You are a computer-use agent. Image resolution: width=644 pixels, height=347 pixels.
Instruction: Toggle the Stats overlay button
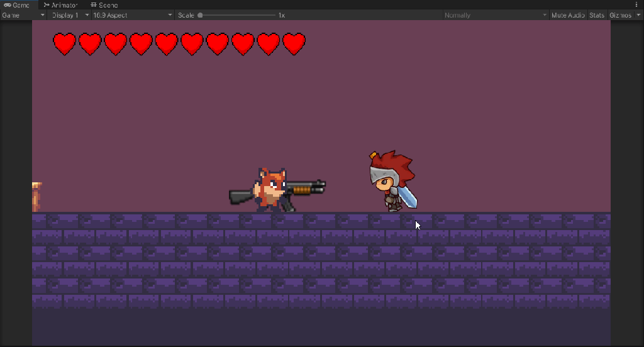pos(597,15)
